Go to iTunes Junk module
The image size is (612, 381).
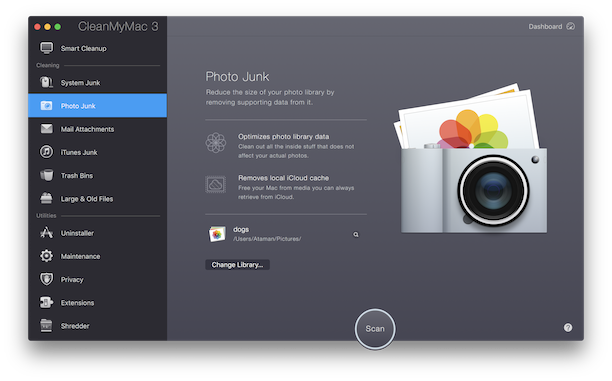coord(98,152)
